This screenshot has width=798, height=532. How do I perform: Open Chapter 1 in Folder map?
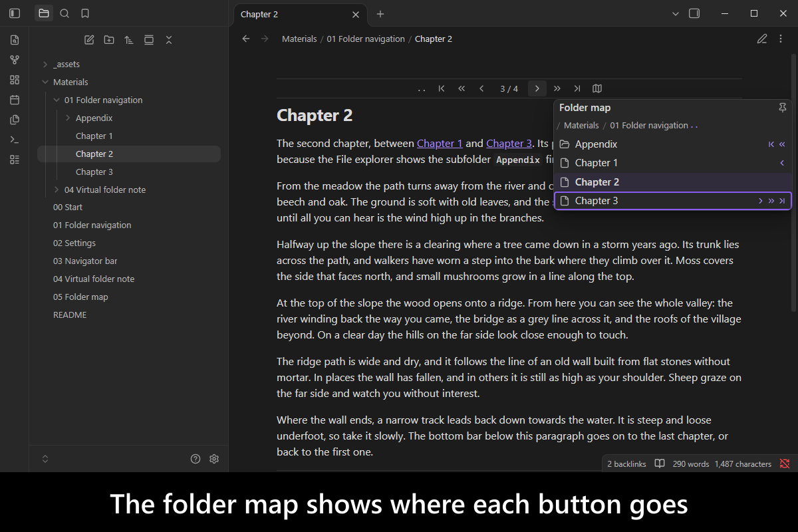click(673, 163)
